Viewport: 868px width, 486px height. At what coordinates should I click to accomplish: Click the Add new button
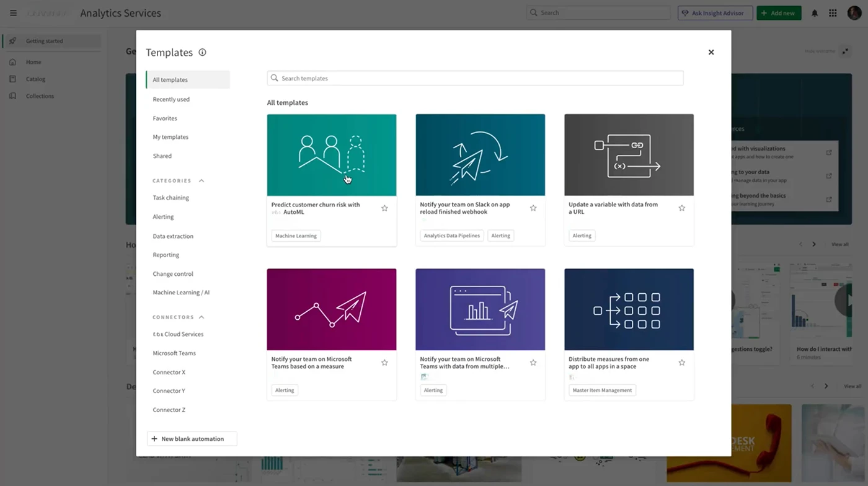(779, 13)
